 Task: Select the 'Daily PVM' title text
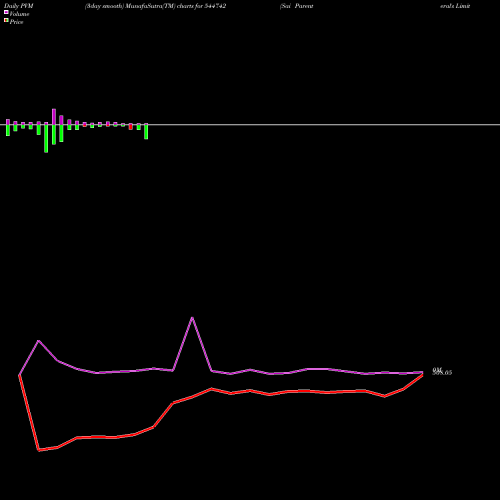[19, 6]
